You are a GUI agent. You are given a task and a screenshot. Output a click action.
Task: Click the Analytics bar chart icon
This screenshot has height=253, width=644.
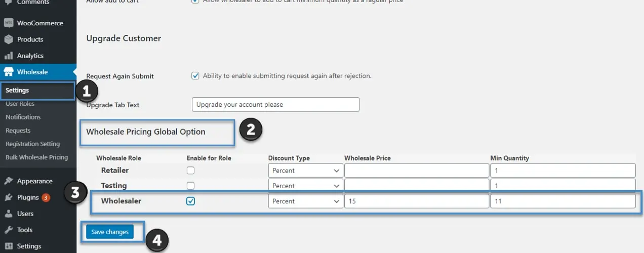coord(8,56)
